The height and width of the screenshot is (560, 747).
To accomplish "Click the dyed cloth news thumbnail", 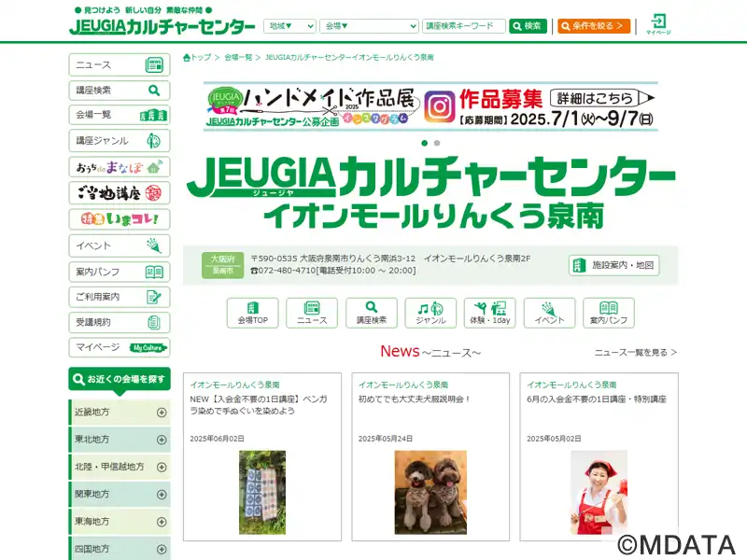I will coord(262,493).
